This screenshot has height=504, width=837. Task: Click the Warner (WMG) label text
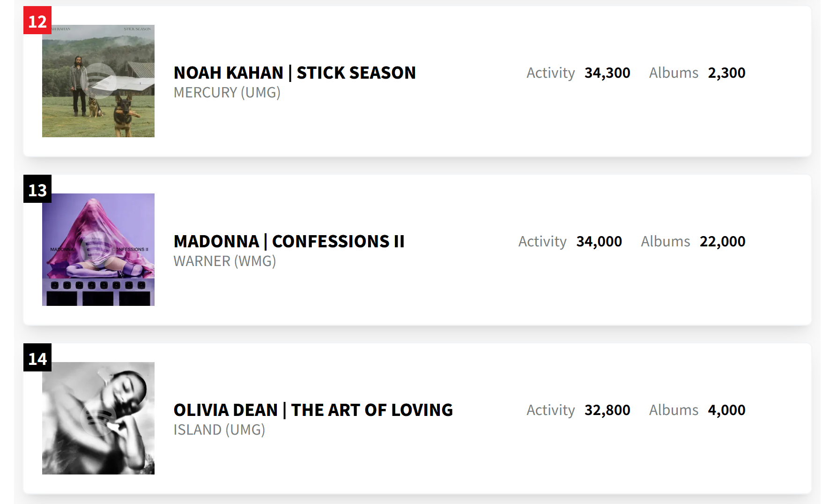pos(225,261)
